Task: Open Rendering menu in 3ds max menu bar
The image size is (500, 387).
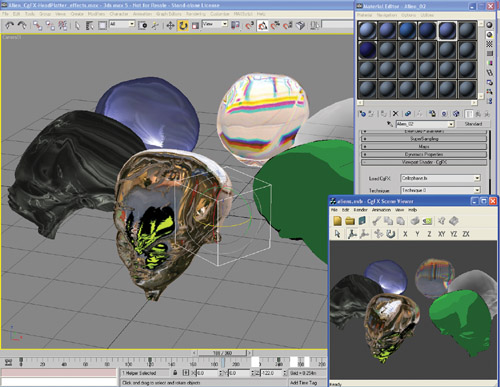Action: (196, 14)
